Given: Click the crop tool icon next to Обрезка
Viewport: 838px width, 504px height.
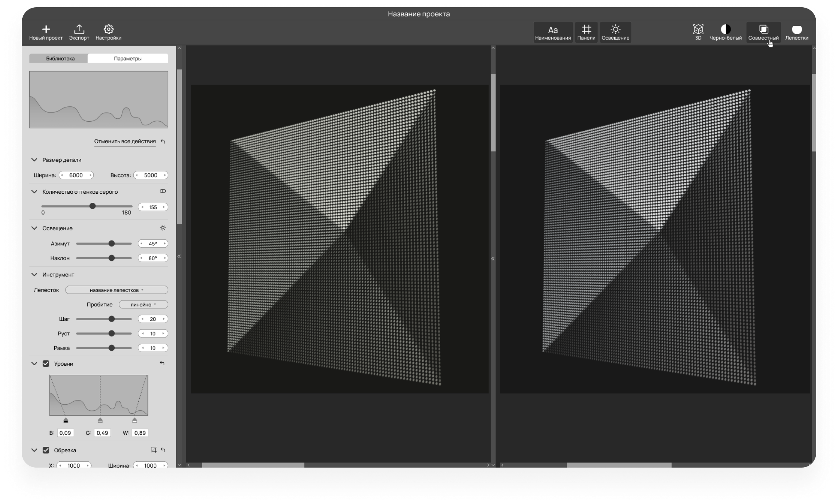Looking at the screenshot, I should tap(153, 450).
